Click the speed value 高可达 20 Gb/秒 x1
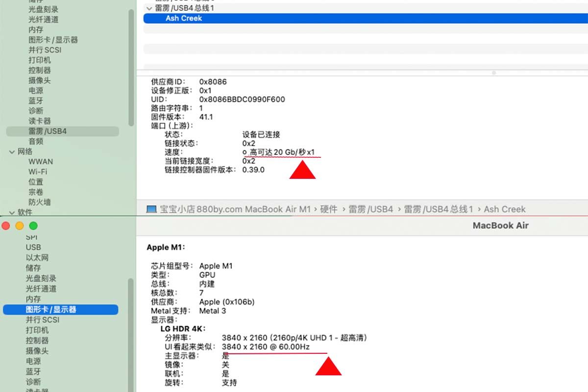 (x=282, y=152)
